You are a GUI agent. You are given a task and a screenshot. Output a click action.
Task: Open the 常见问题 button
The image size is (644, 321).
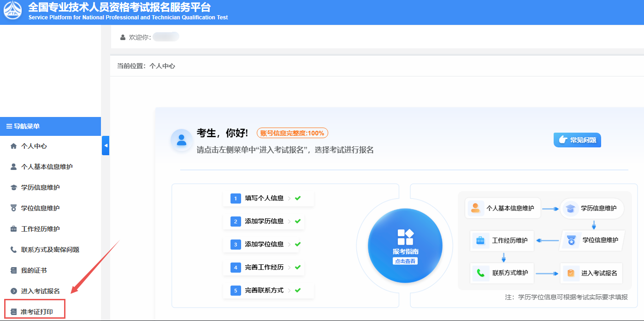577,140
